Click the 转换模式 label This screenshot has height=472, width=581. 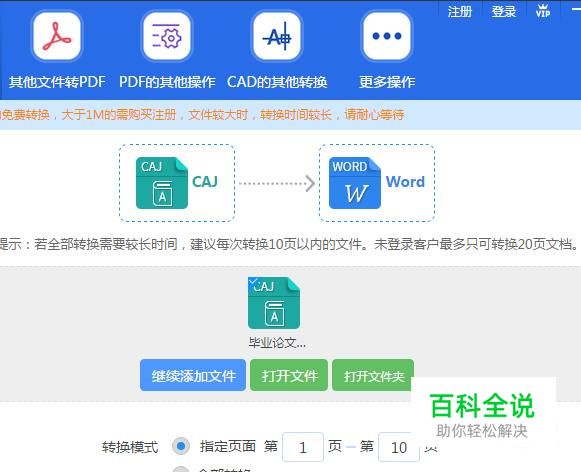click(x=130, y=447)
